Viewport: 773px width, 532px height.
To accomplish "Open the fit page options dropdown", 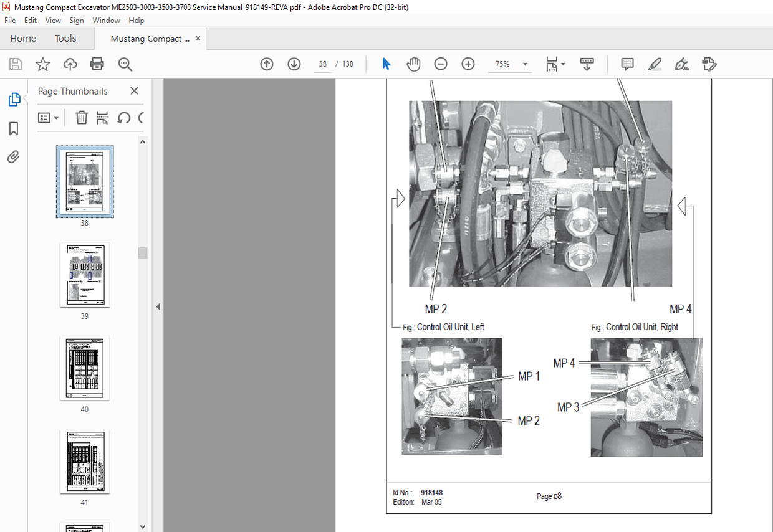I will [x=555, y=64].
